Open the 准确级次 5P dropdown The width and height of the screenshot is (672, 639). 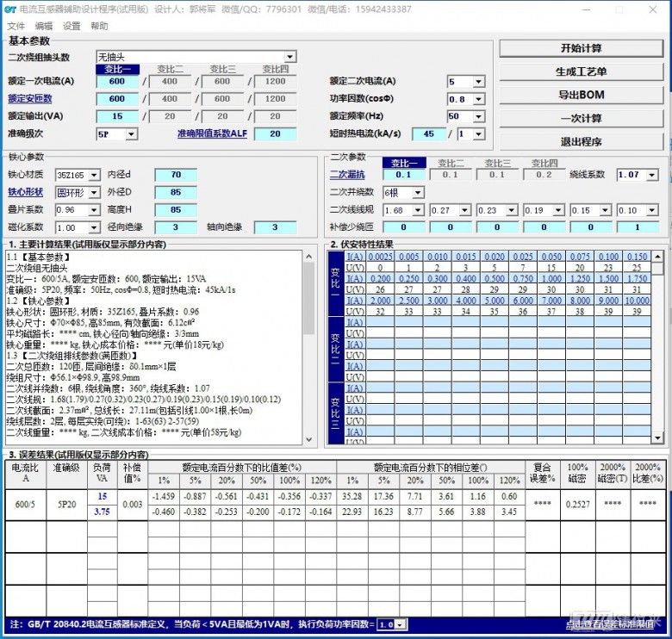(131, 134)
